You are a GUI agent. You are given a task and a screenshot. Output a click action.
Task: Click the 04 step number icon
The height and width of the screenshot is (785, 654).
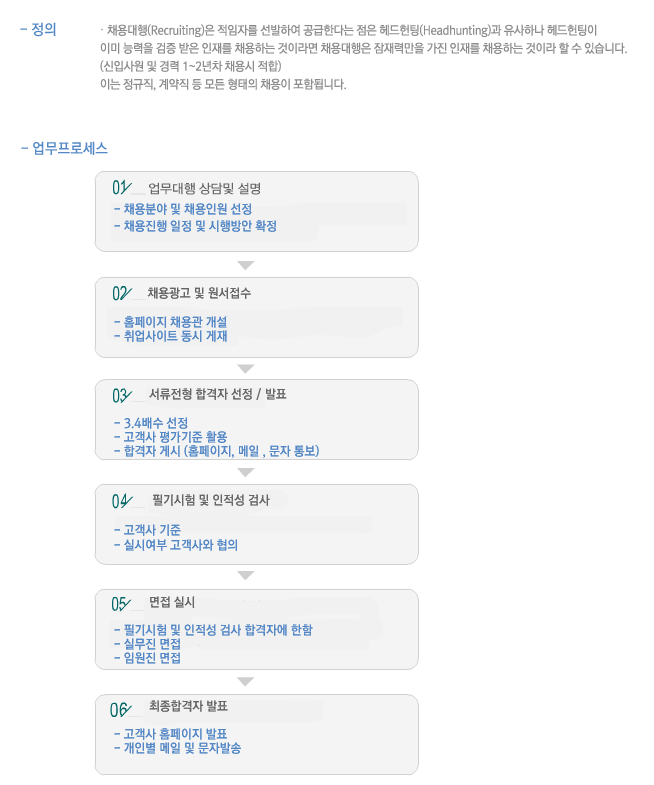point(122,501)
